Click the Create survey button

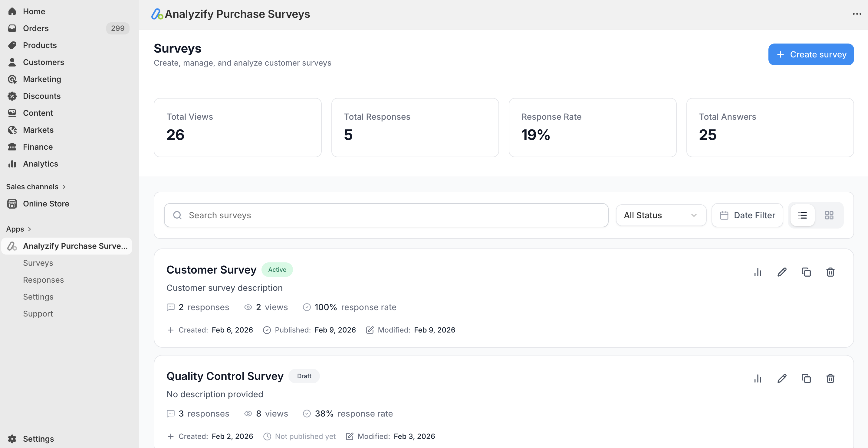coord(811,54)
